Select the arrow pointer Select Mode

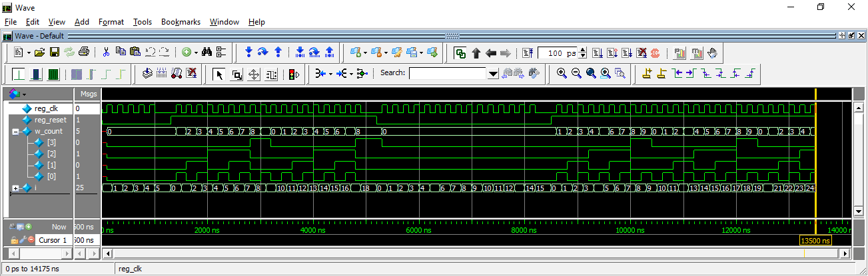click(x=220, y=74)
